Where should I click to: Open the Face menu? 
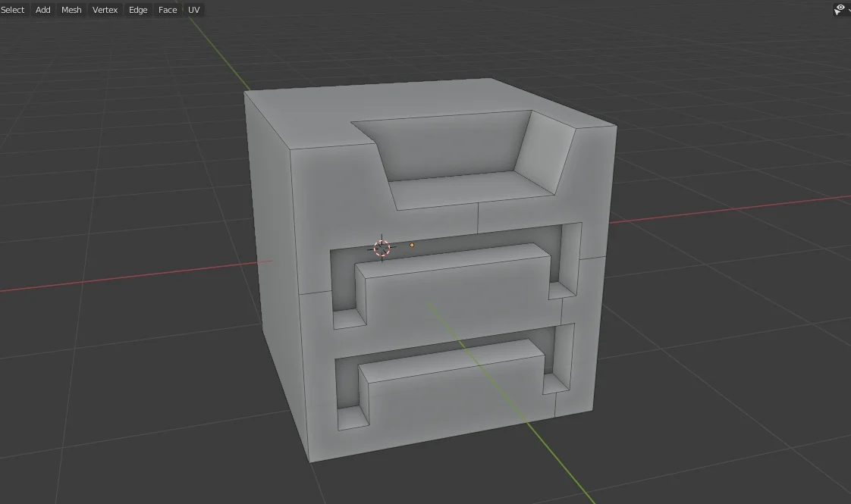coord(168,10)
